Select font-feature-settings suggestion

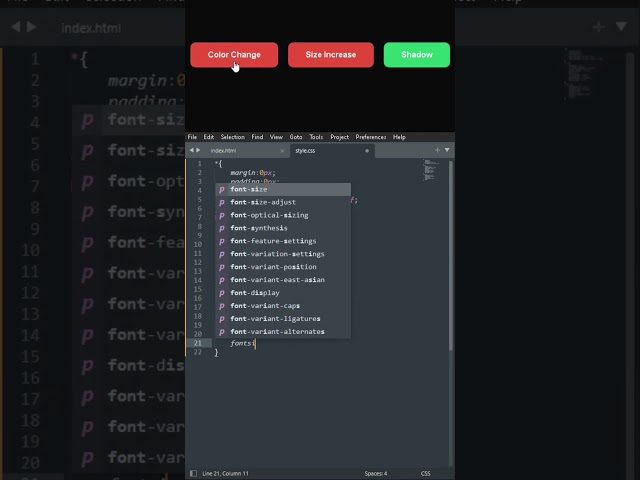tap(283, 241)
